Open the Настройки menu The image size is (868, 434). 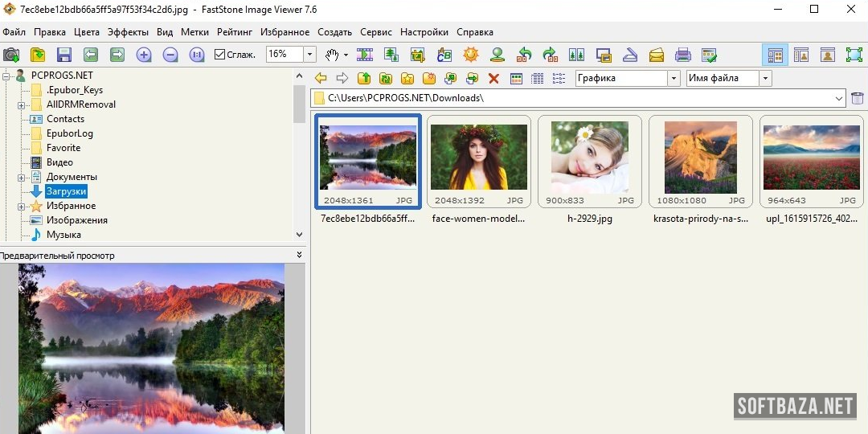(424, 32)
